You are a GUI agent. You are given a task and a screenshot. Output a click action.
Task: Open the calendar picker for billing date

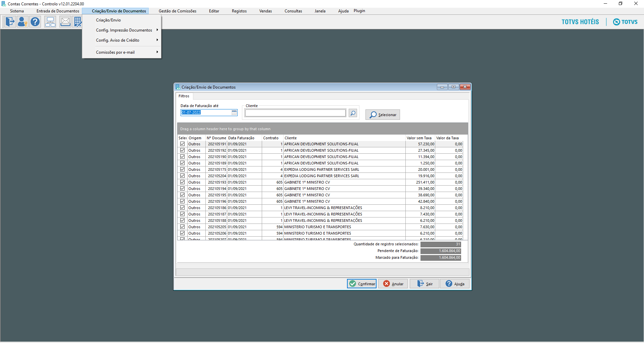pos(234,113)
